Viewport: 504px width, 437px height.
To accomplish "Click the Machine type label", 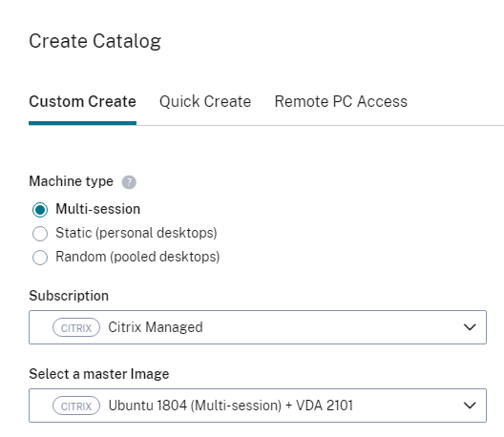I will pos(71,181).
